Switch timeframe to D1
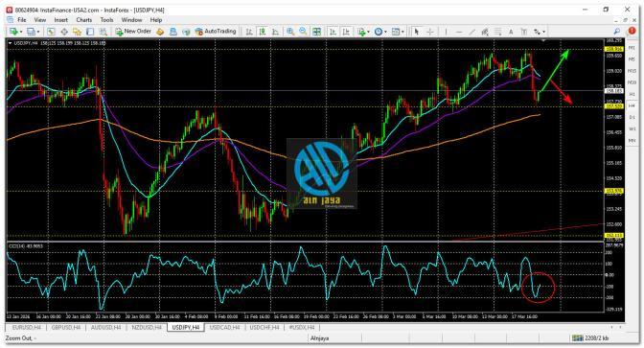 tap(632, 118)
